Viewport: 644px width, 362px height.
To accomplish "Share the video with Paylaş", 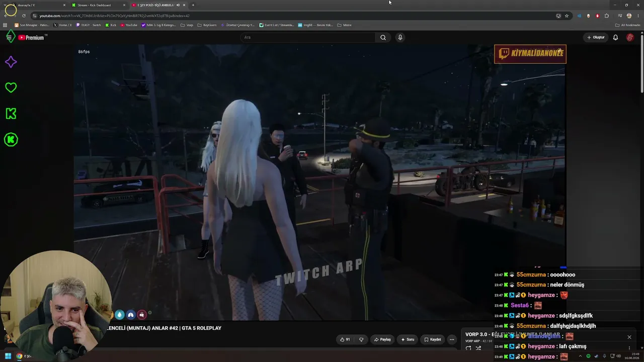I will [x=382, y=339].
